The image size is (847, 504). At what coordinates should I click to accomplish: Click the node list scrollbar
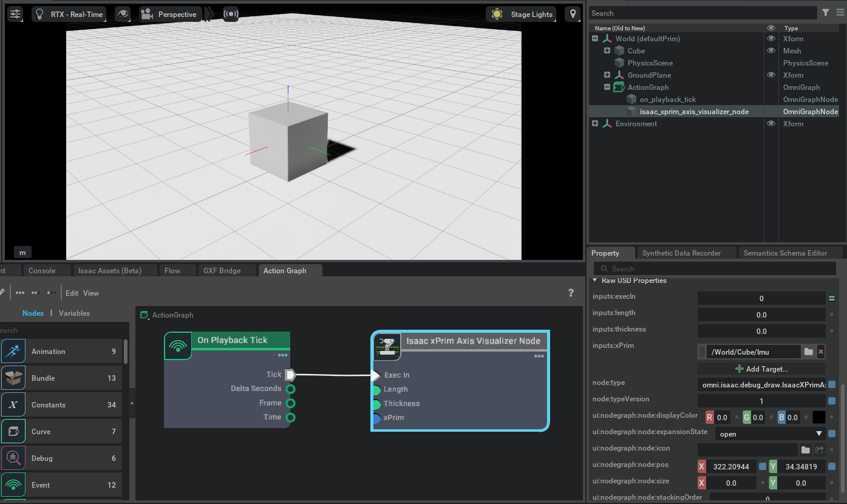(126, 350)
